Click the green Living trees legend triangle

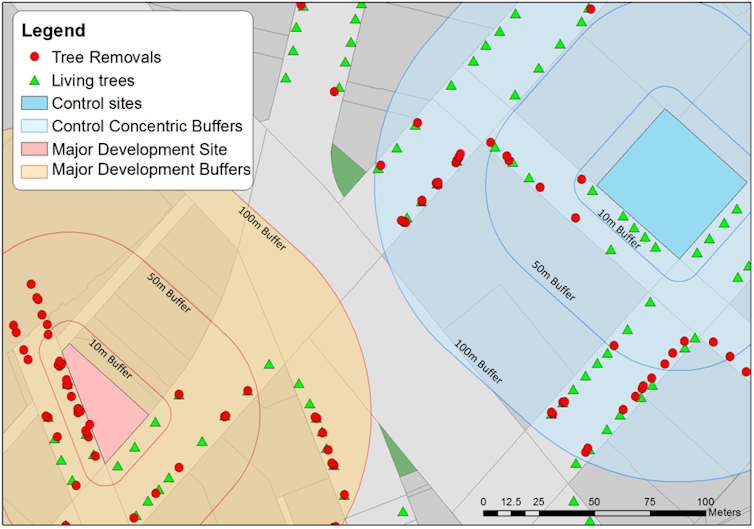(x=35, y=80)
